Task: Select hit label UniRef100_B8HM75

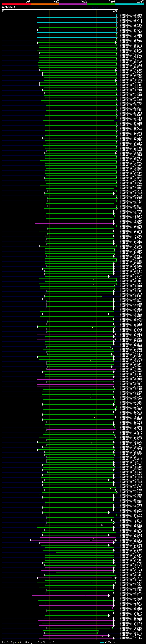Action: (131, 98)
